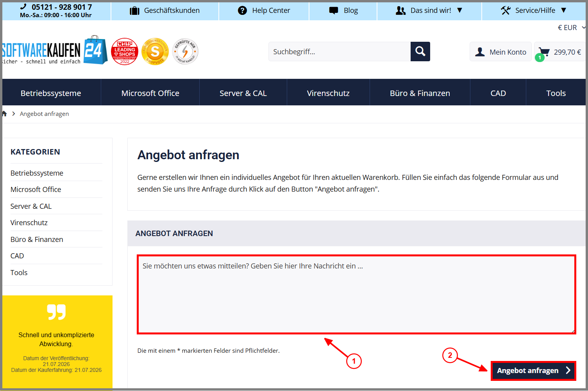Focus the Suchbegriff search field
This screenshot has height=391, width=588.
[x=340, y=52]
